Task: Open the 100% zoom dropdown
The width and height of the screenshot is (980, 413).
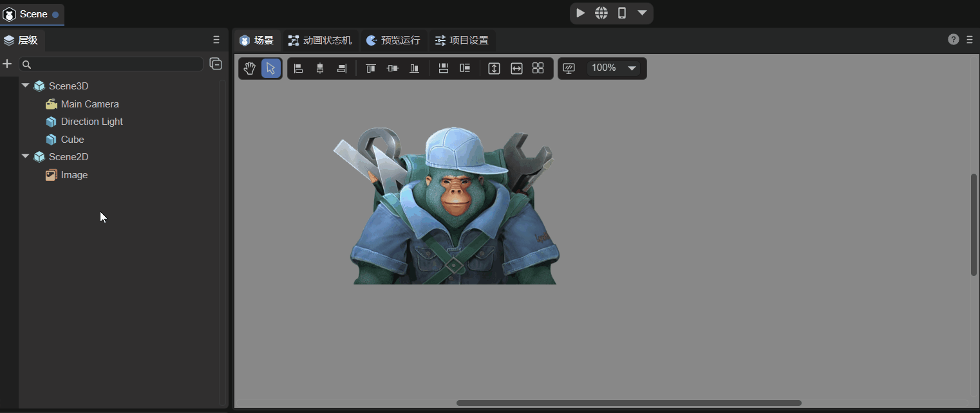Action: point(614,68)
